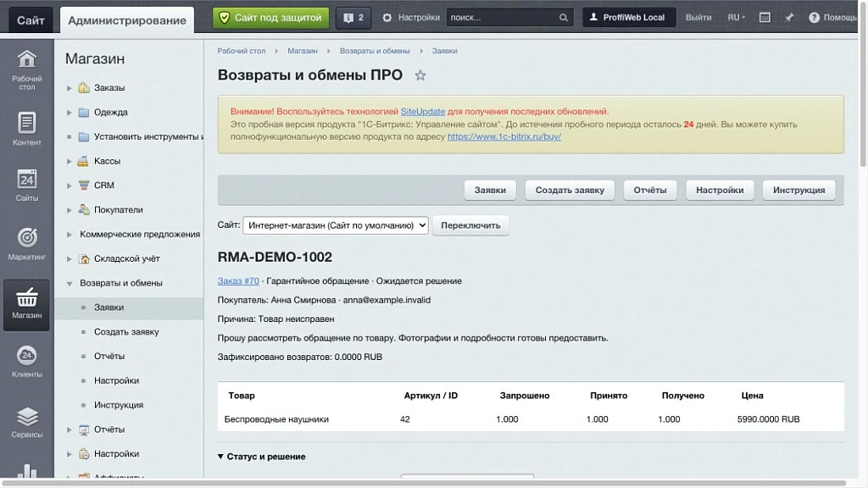Open the 1c-bitrix.ru/buy link

504,136
